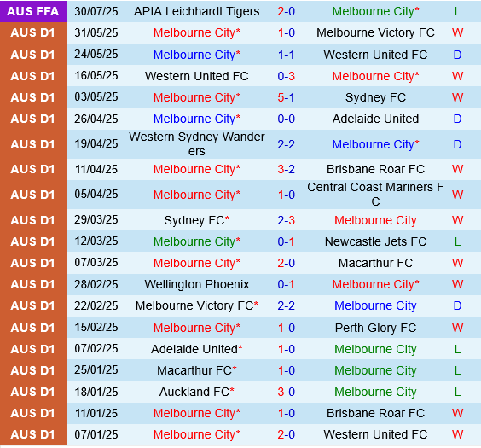481x448 pixels.
Task: Click Melbourne City on the 18/01/25 row
Action: point(375,392)
